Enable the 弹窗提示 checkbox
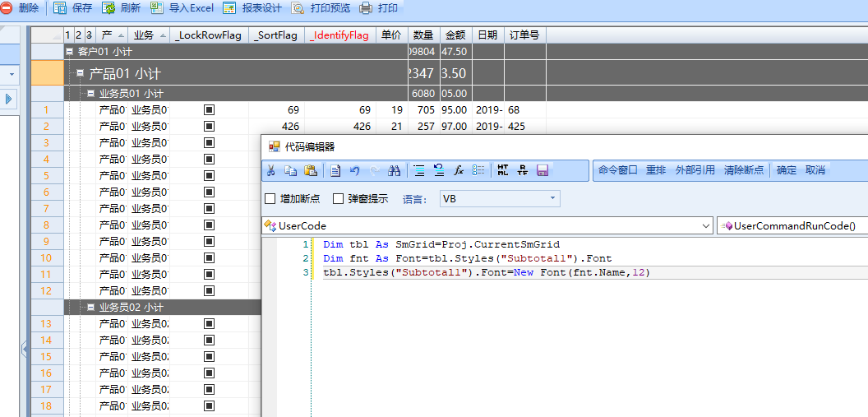Image resolution: width=868 pixels, height=417 pixels. (x=338, y=199)
